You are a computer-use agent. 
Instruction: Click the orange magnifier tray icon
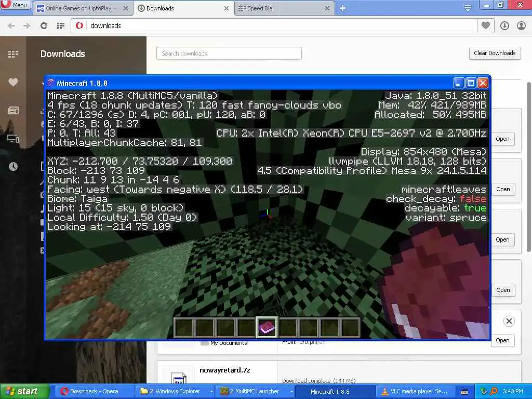pyautogui.click(x=494, y=392)
